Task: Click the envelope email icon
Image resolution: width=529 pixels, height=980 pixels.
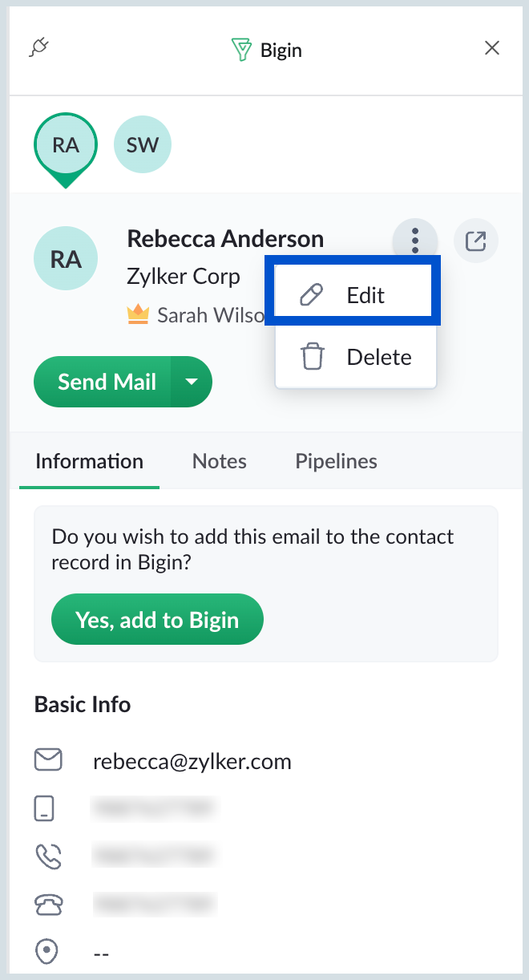Action: tap(49, 760)
